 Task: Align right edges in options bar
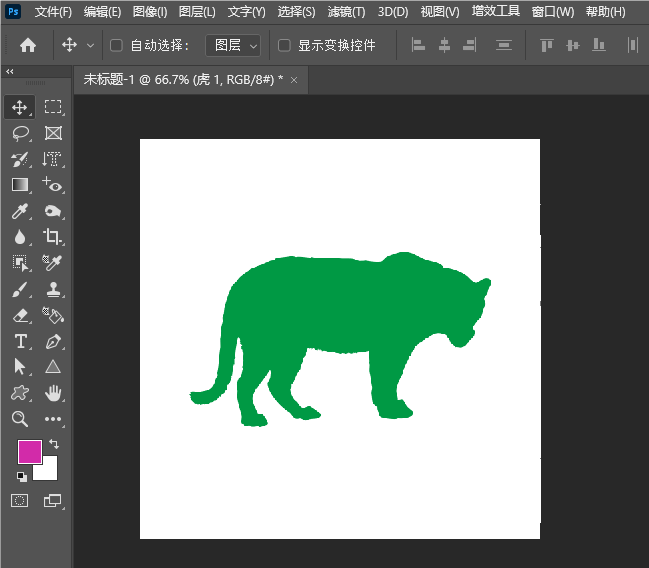(470, 45)
